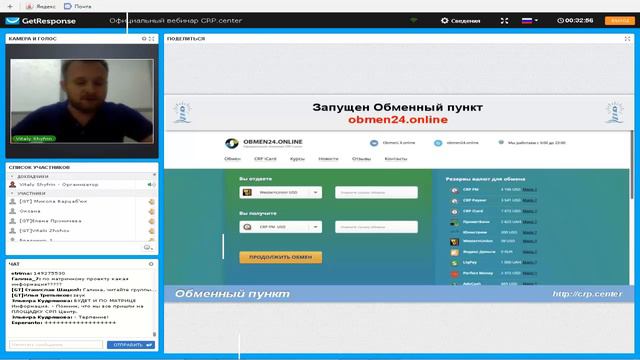Collapse the Участники group

pos(12,193)
